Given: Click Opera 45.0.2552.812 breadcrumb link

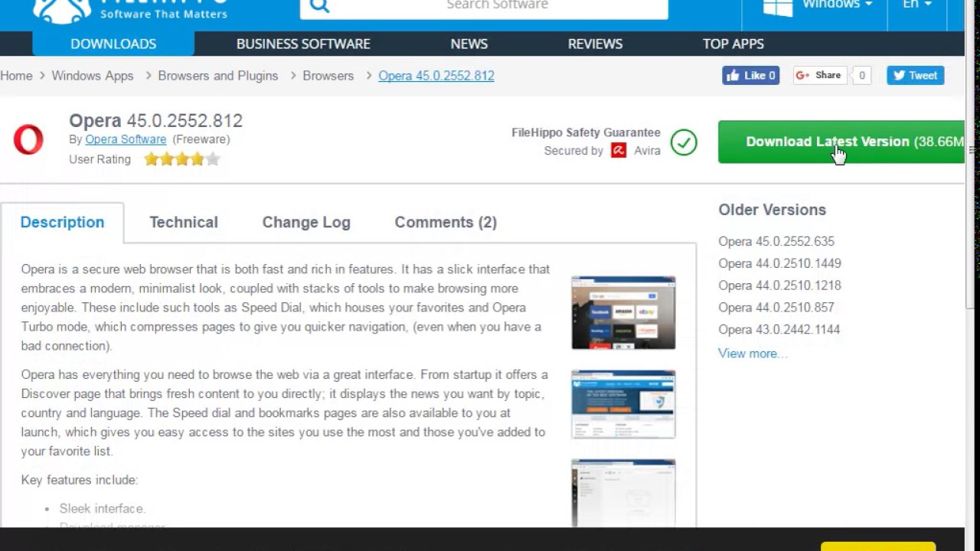Looking at the screenshot, I should coord(436,76).
